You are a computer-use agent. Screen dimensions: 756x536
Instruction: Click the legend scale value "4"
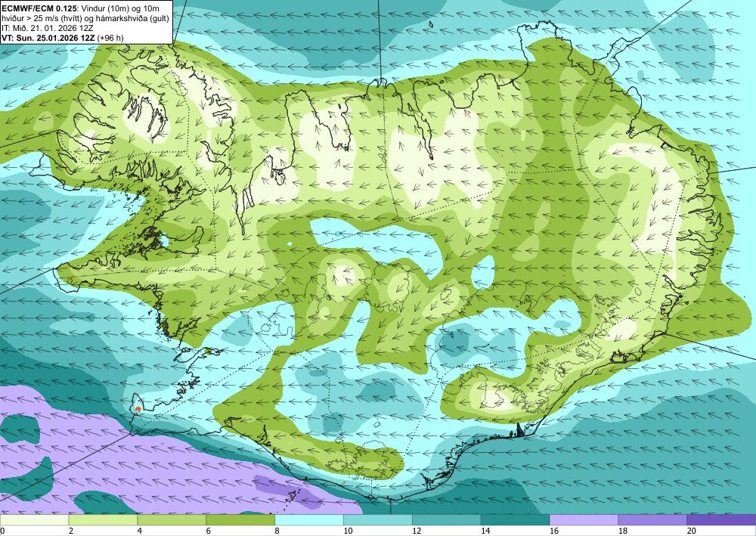pos(140,531)
